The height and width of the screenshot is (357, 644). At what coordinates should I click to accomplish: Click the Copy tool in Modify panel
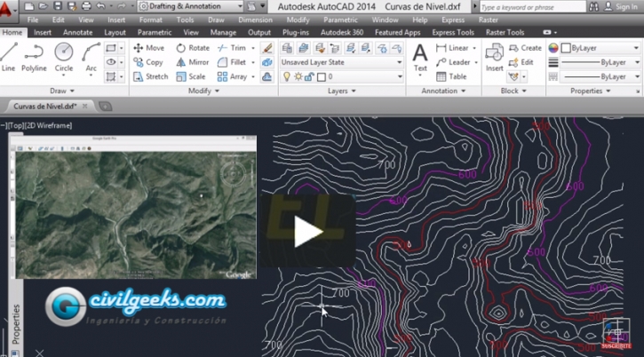click(148, 62)
